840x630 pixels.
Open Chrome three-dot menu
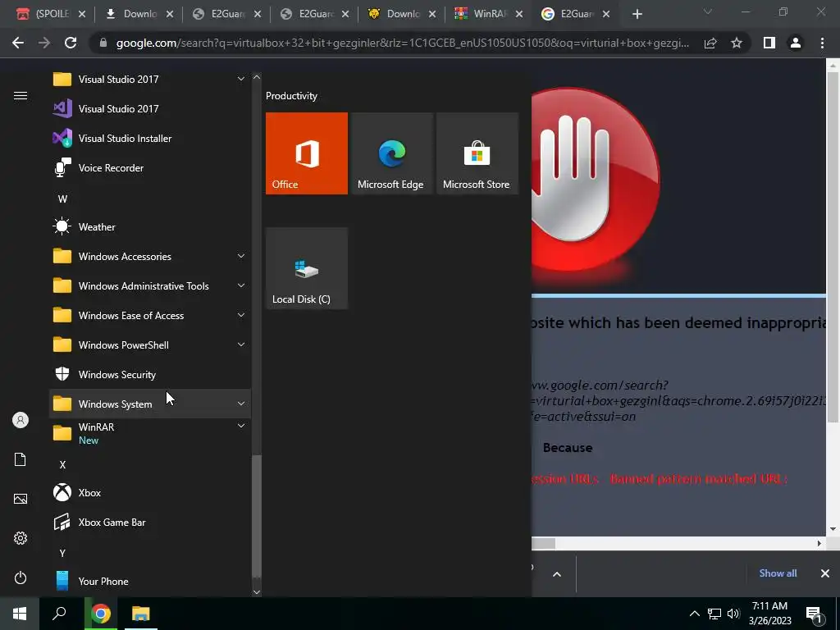(822, 43)
